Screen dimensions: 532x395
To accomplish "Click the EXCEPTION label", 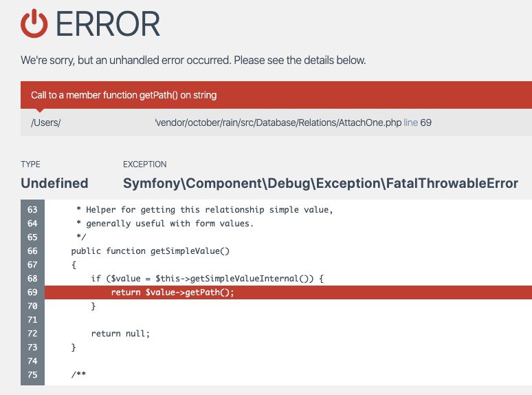I will (x=144, y=164).
